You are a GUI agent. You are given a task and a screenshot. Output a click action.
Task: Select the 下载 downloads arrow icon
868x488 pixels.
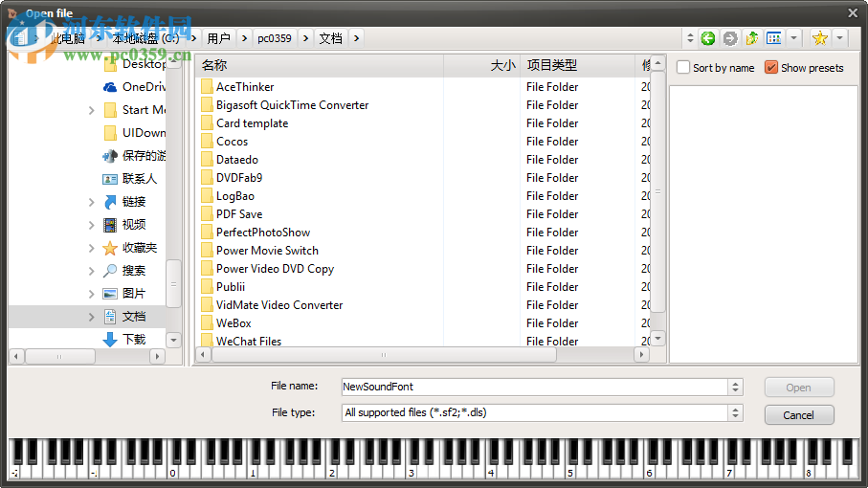pos(110,339)
